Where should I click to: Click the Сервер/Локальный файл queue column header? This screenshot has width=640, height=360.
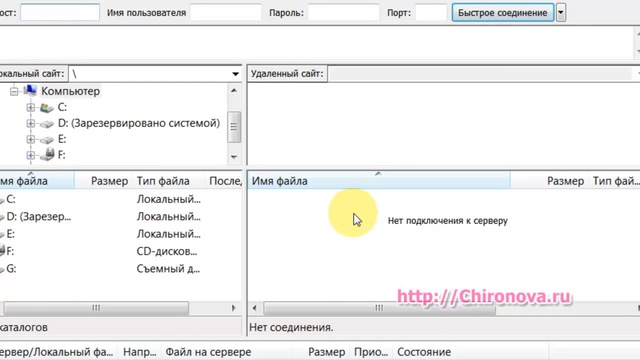(58, 352)
